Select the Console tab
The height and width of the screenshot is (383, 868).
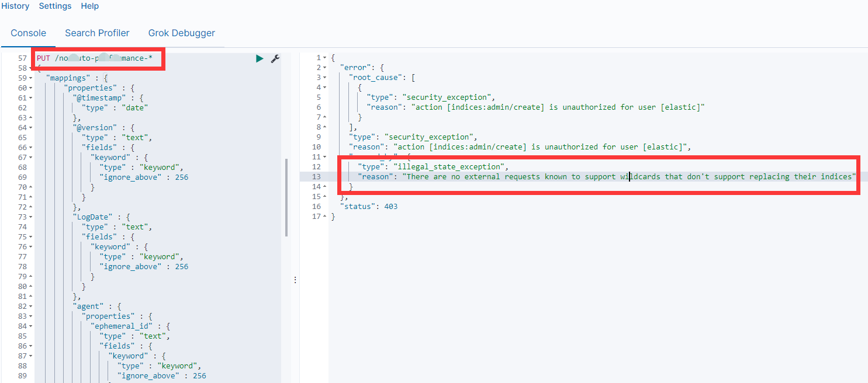click(28, 33)
